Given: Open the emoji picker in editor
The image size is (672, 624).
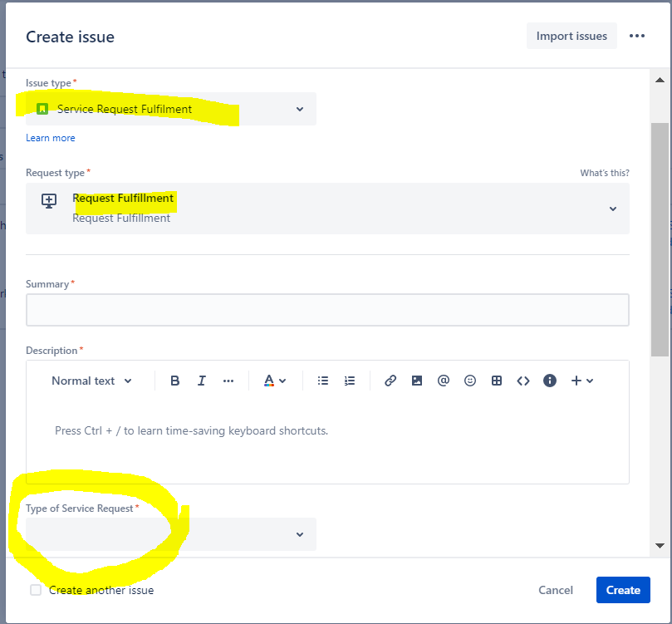Looking at the screenshot, I should click(469, 381).
